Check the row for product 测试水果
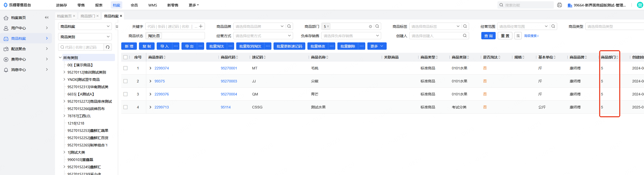This screenshot has width=644, height=175. (x=125, y=107)
